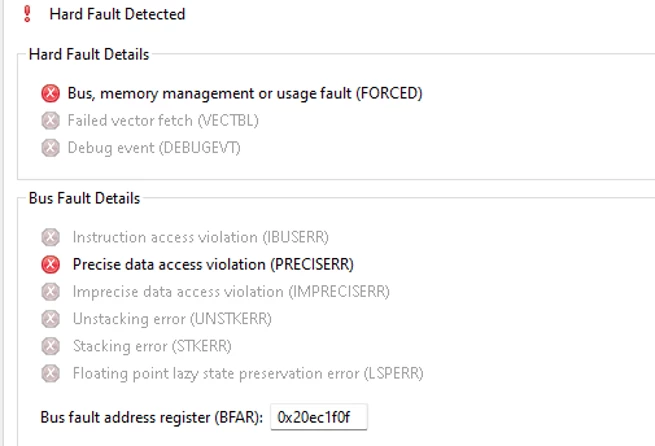
Task: Click the STKERR greyed indicator icon
Action: pyautogui.click(x=51, y=346)
